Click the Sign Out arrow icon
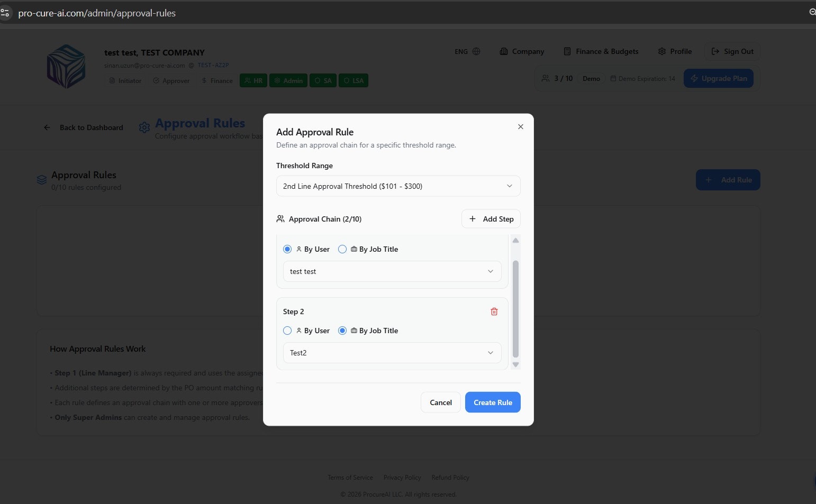The width and height of the screenshot is (816, 504). [715, 51]
